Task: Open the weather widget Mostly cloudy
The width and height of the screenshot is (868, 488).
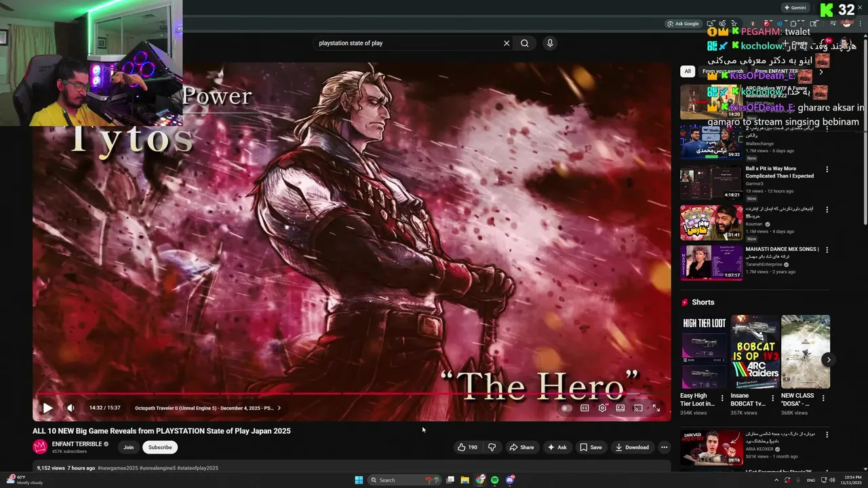Action: (x=24, y=480)
